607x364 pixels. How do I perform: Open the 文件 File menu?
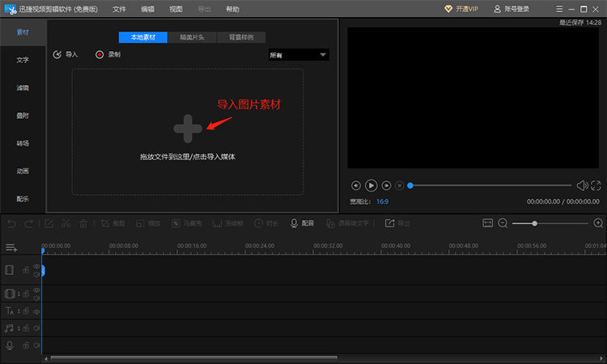119,9
